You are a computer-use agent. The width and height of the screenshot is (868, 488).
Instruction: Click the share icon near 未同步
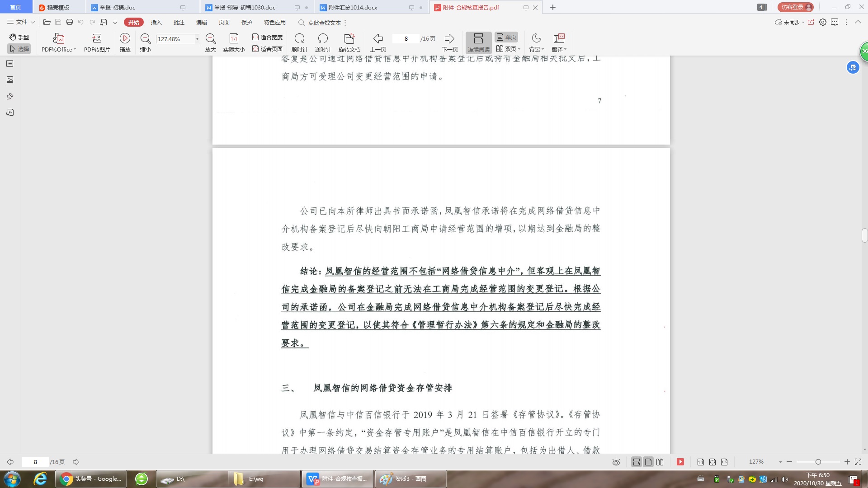(x=811, y=22)
